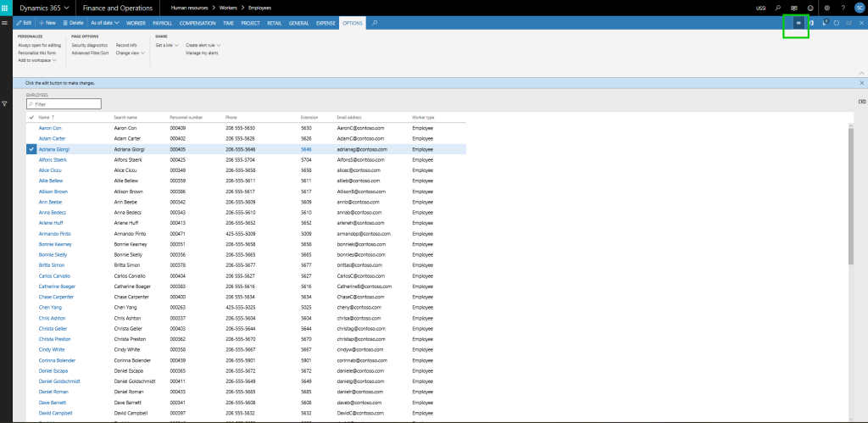Image resolution: width=868 pixels, height=423 pixels.
Task: Open the Office integration icon
Action: point(811,23)
